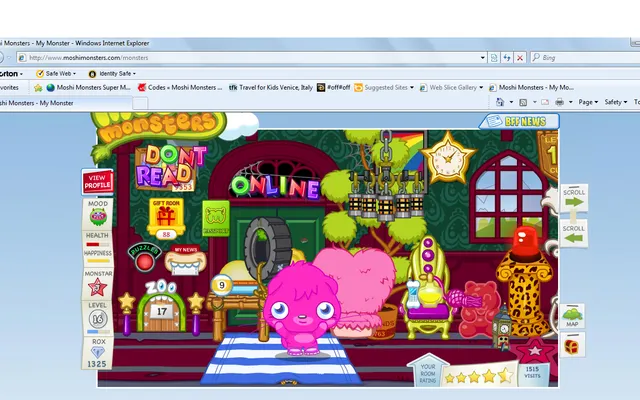Click the Happiness bar
This screenshot has width=640, height=400.
pyautogui.click(x=98, y=261)
